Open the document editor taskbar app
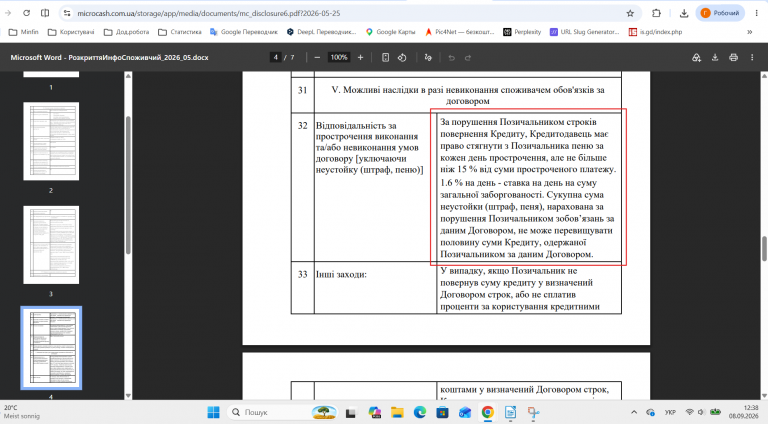This screenshot has height=424, width=768. pyautogui.click(x=510, y=412)
